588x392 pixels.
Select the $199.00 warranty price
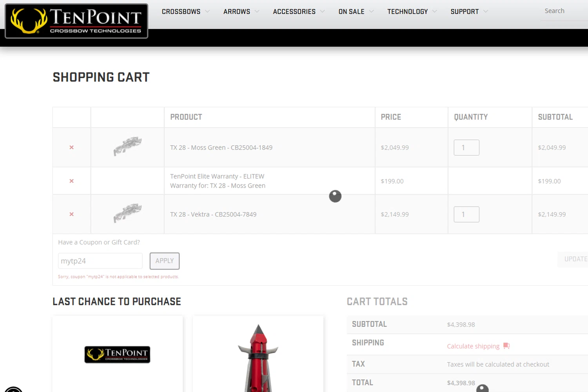[x=392, y=181]
